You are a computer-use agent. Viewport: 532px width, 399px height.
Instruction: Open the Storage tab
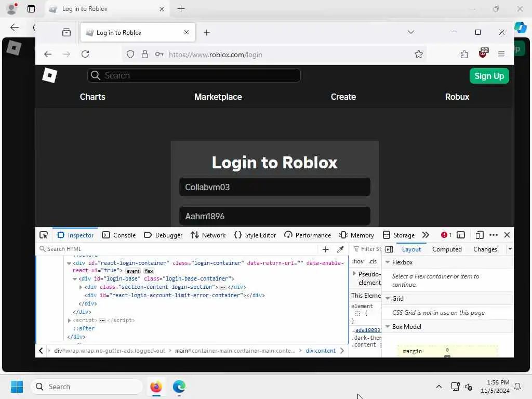tap(398, 235)
